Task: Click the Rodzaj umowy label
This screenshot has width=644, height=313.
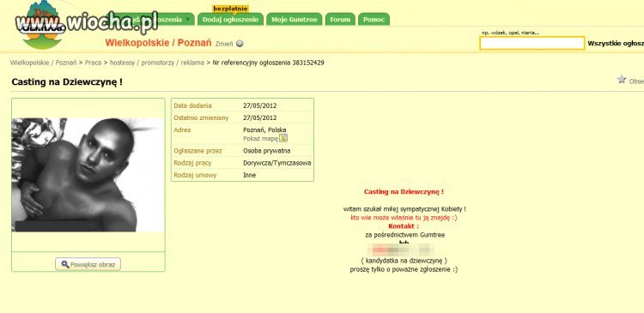Action: (x=195, y=175)
